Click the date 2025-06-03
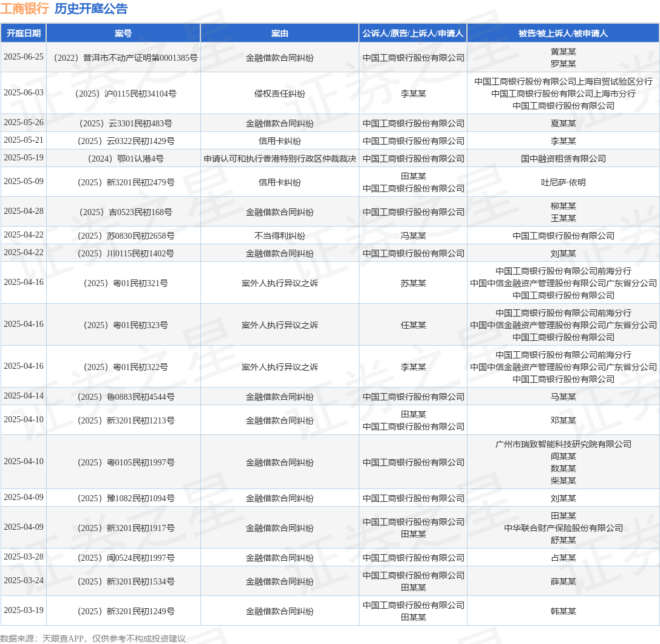Image resolution: width=660 pixels, height=644 pixels. click(24, 93)
